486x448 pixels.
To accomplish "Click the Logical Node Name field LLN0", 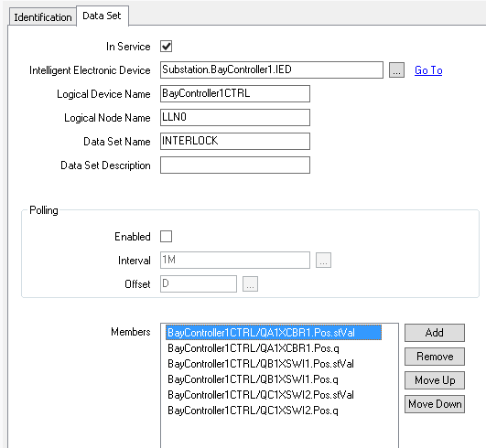I will click(x=235, y=117).
